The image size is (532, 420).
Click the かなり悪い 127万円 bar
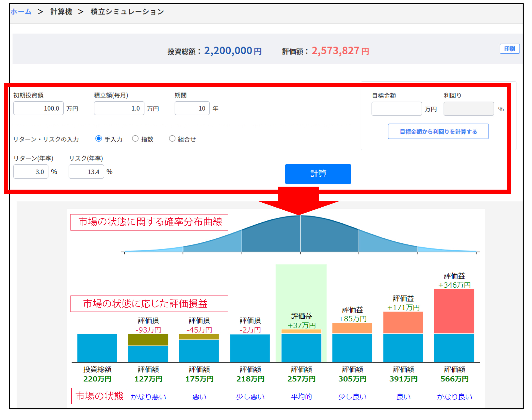tap(148, 348)
